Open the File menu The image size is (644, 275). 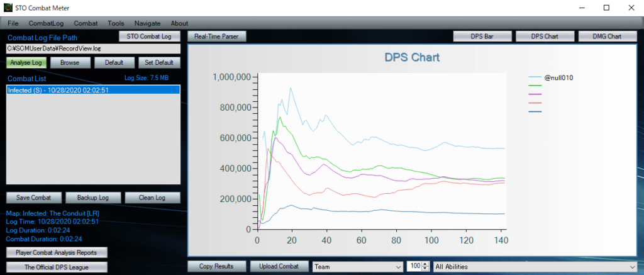click(13, 23)
